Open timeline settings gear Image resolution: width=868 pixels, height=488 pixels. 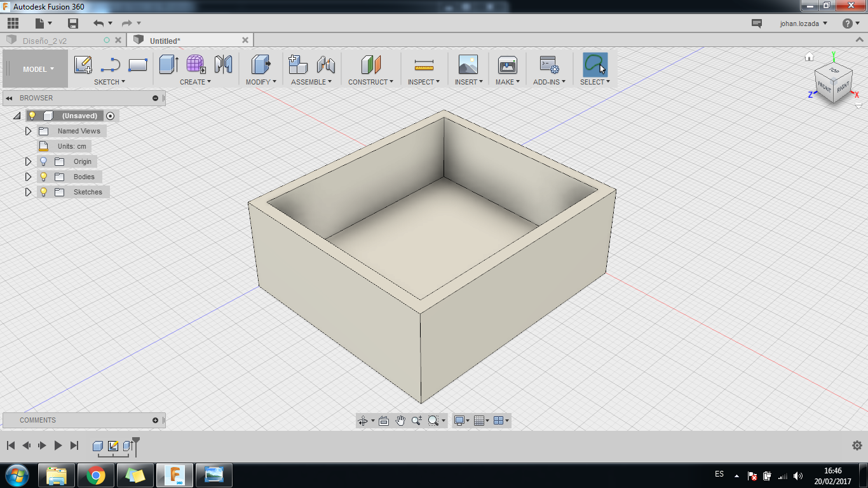pos(857,445)
